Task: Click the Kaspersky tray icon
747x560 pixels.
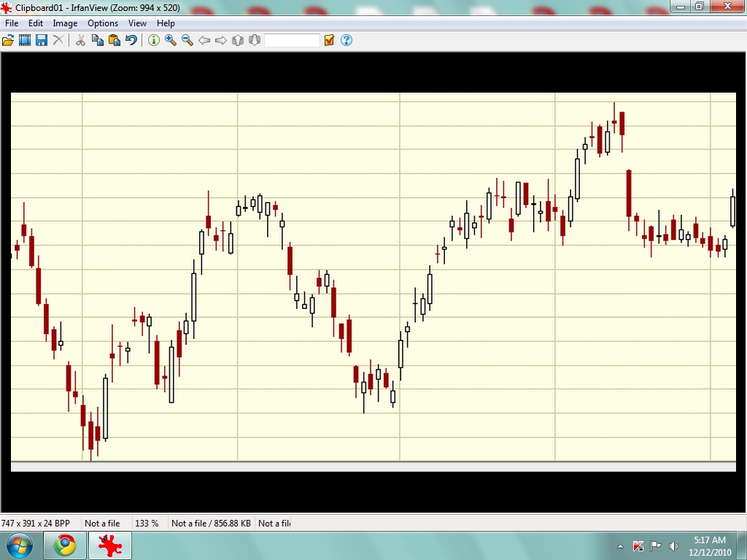Action: point(638,546)
